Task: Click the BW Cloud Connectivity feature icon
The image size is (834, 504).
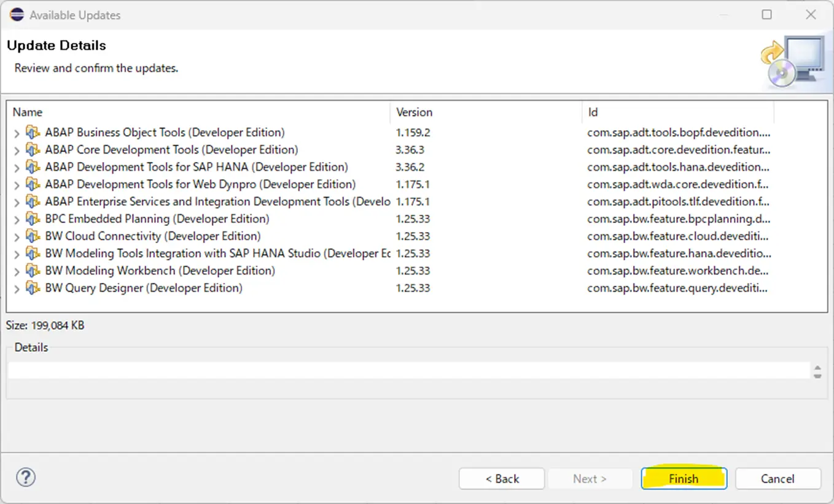Action: tap(33, 236)
